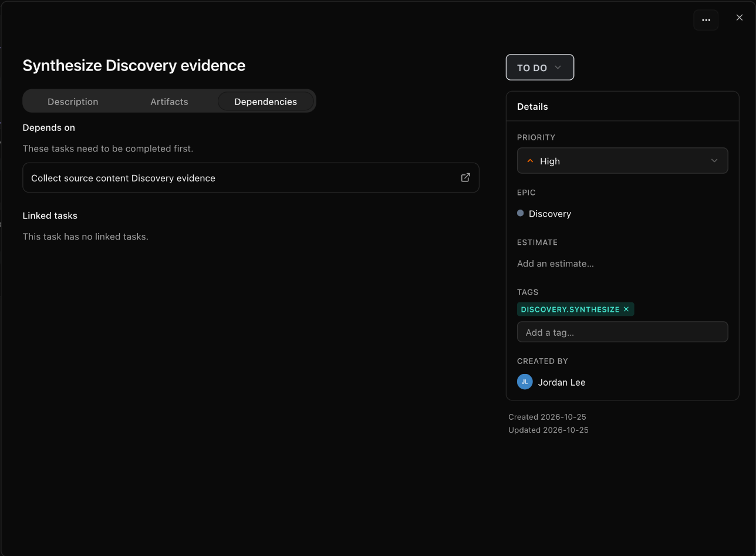Click the Updated 2026-10-25 date text
The height and width of the screenshot is (556, 756).
(548, 430)
